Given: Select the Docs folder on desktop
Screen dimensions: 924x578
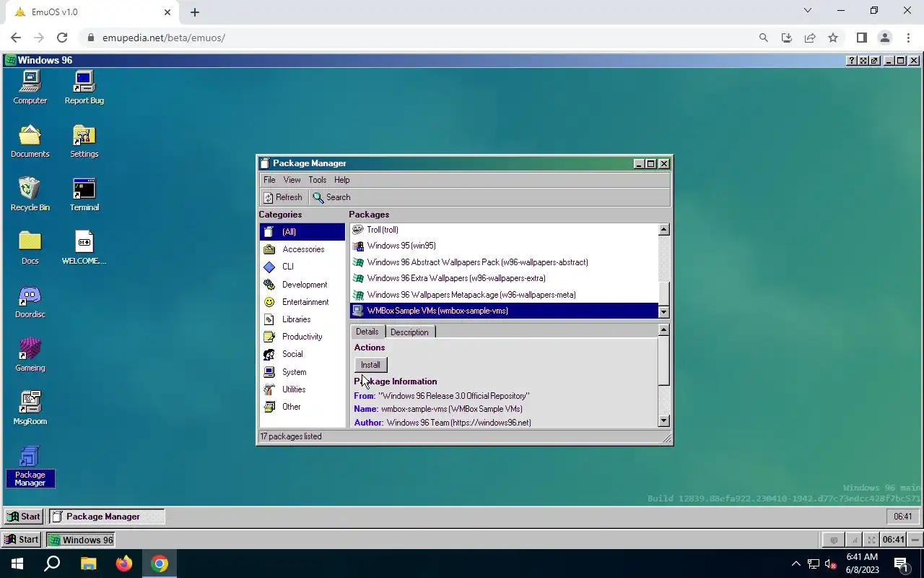Looking at the screenshot, I should click(30, 248).
